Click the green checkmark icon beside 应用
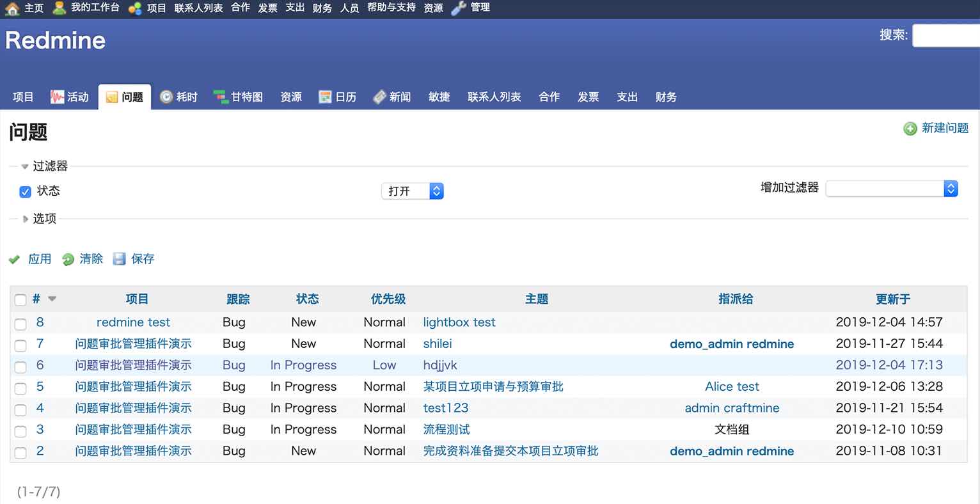This screenshot has height=504, width=980. tap(15, 260)
